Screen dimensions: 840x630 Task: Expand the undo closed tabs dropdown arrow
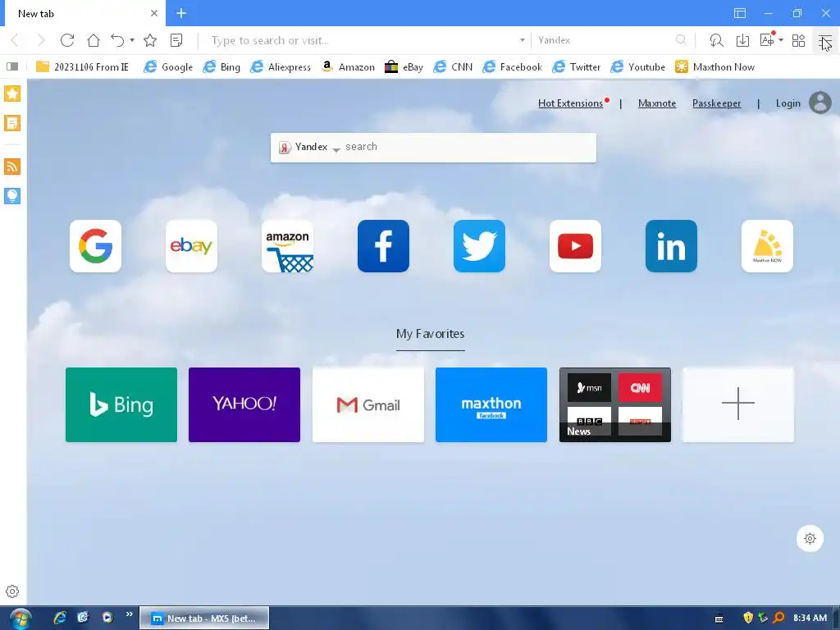[x=132, y=40]
